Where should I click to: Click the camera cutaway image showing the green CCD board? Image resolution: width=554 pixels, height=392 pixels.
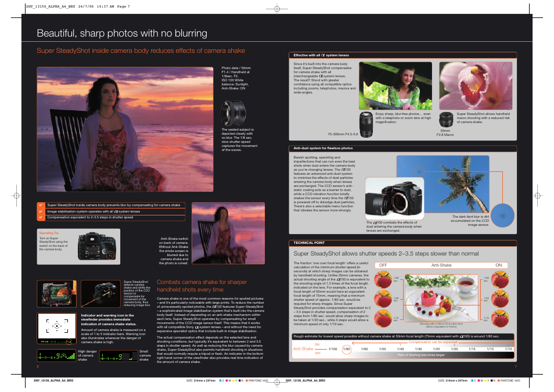click(x=56, y=294)
